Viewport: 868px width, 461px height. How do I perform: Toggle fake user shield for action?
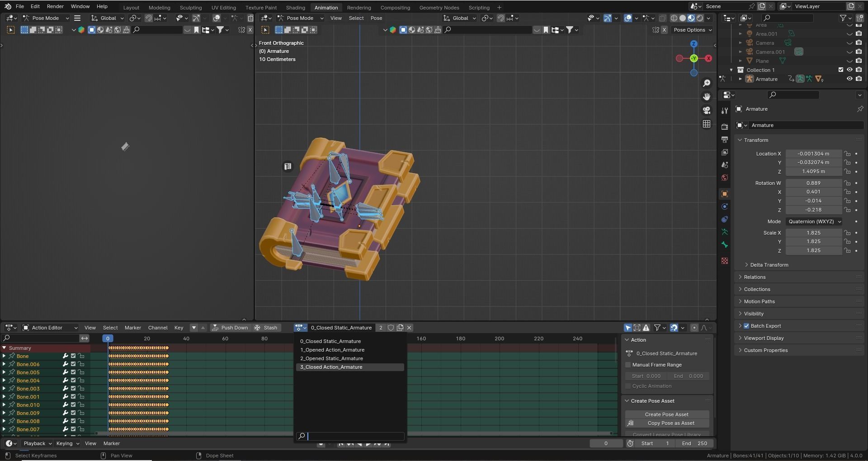[391, 328]
